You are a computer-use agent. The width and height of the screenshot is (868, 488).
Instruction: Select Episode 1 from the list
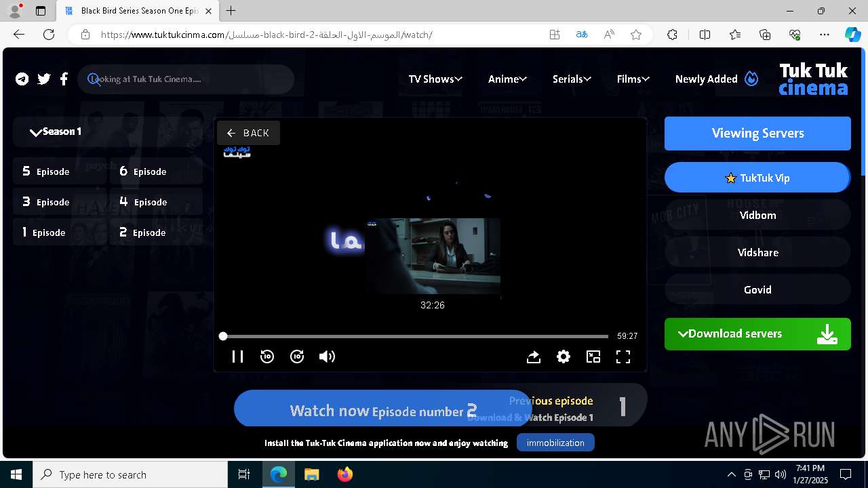60,232
